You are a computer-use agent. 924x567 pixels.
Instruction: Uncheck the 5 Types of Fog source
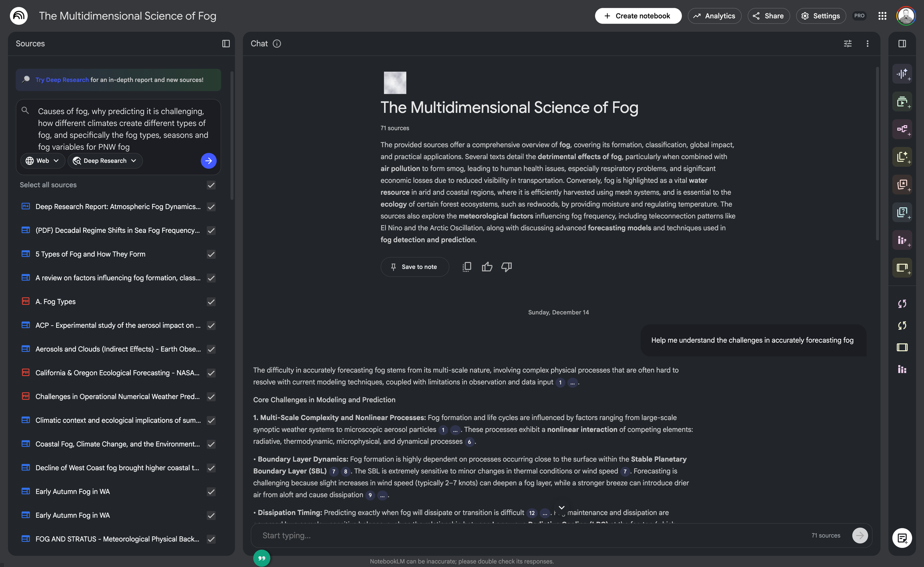[211, 254]
